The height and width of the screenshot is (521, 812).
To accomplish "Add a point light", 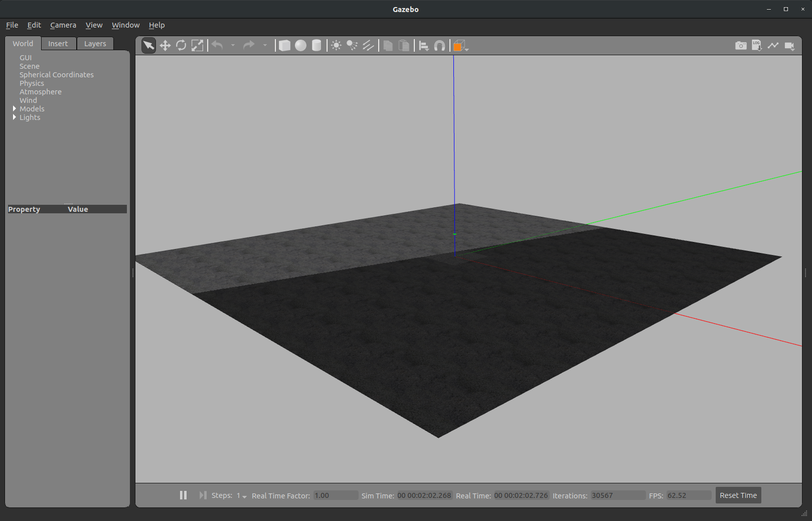I will click(x=336, y=46).
